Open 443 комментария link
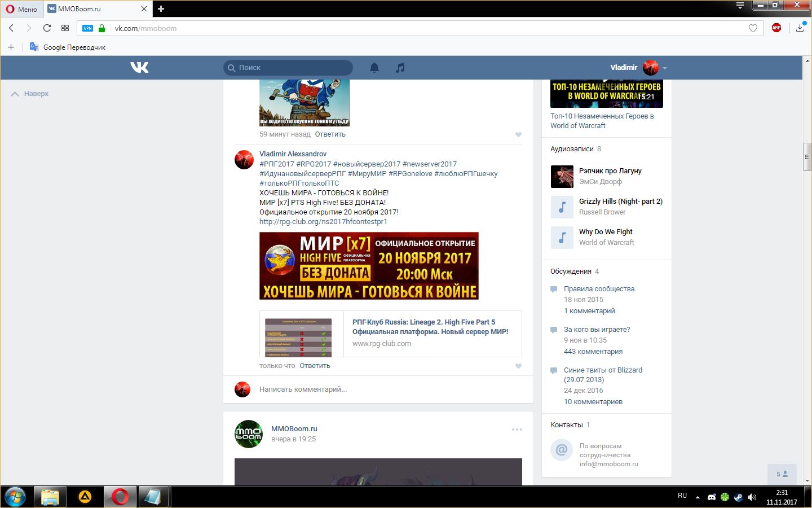This screenshot has width=812, height=508. [593, 352]
